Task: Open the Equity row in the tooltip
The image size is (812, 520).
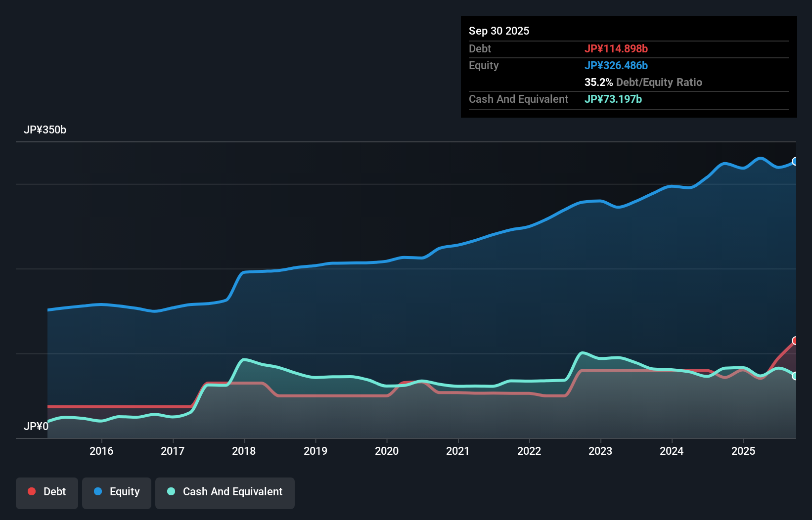Action: (x=484, y=65)
